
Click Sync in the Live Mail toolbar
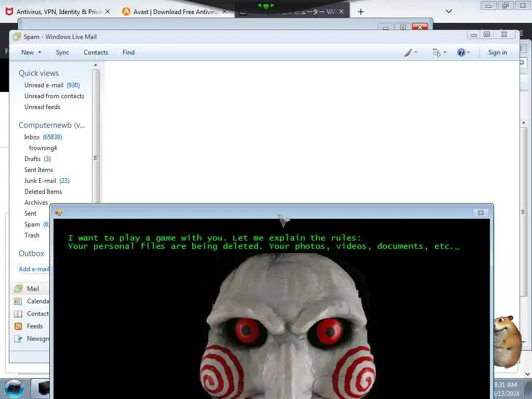(x=62, y=52)
